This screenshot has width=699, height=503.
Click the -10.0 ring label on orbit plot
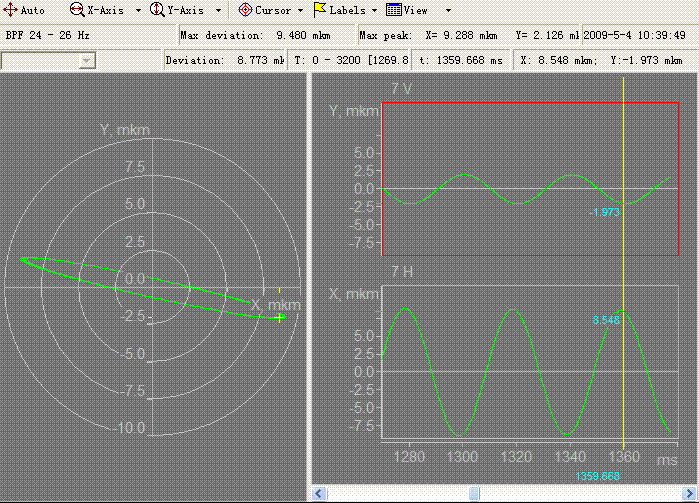[129, 428]
